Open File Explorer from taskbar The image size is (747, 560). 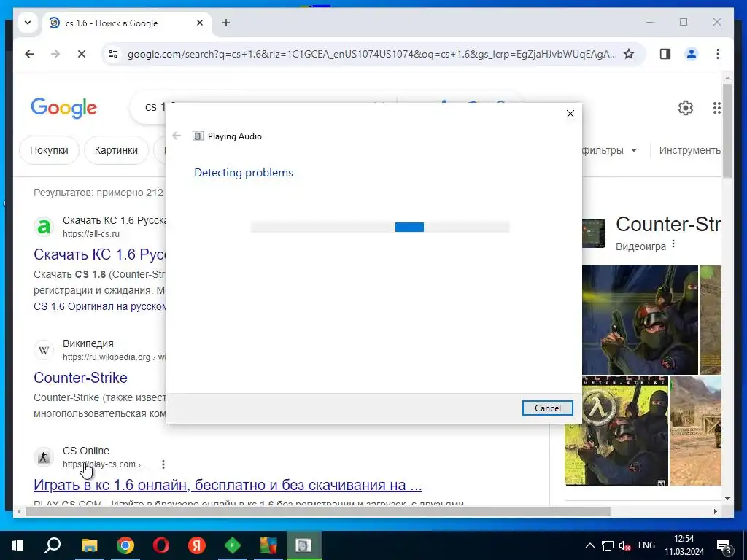pos(89,545)
